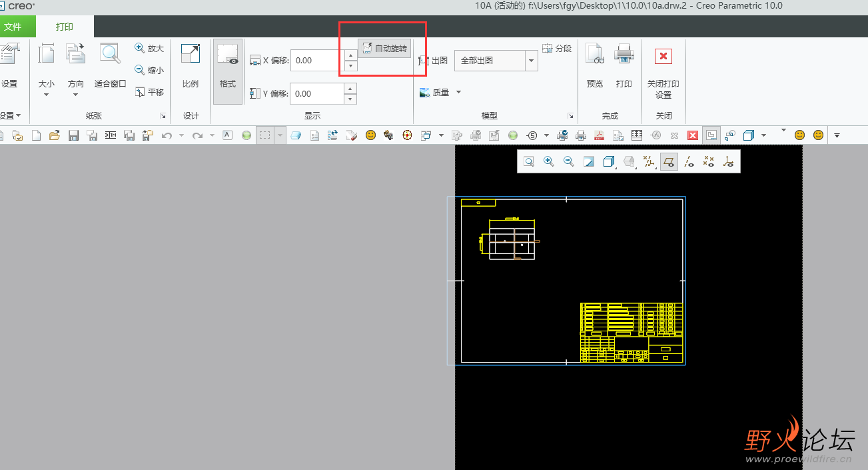
Task: Click the 比例 scale icon
Action: click(x=191, y=65)
